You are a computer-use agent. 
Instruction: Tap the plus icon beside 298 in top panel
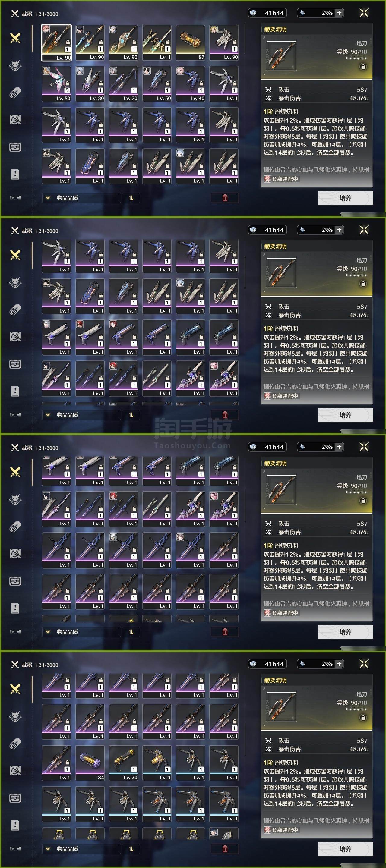click(340, 13)
